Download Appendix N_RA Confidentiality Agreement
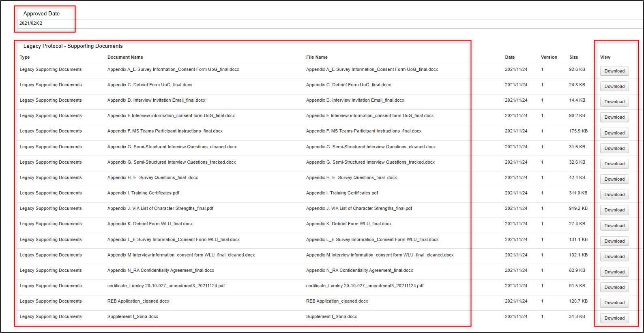644x333 pixels. 614,272
